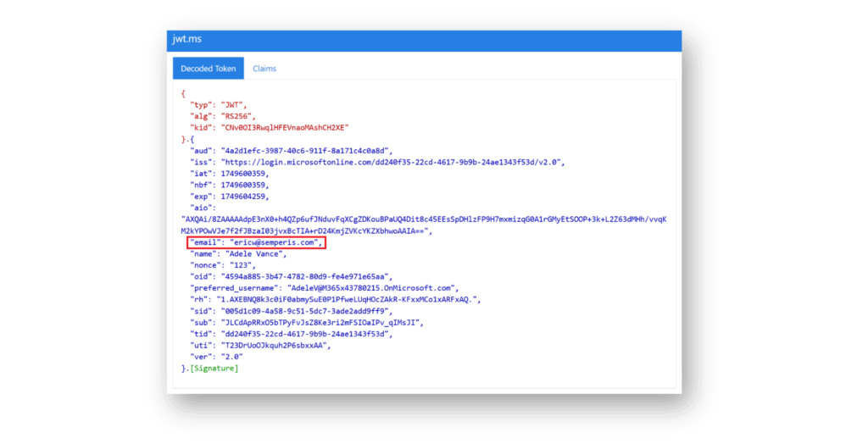
Task: Click the "nonce": "123" line
Action: pyautogui.click(x=223, y=265)
